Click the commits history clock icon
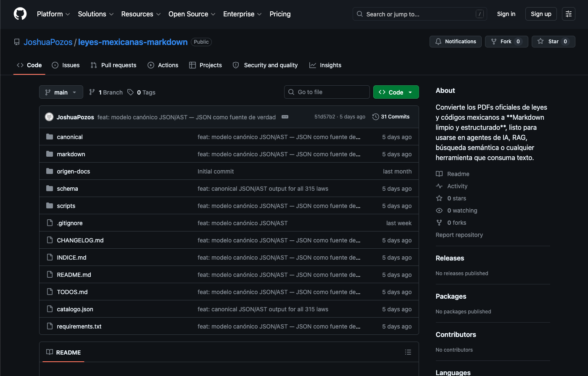The height and width of the screenshot is (376, 588). (376, 117)
